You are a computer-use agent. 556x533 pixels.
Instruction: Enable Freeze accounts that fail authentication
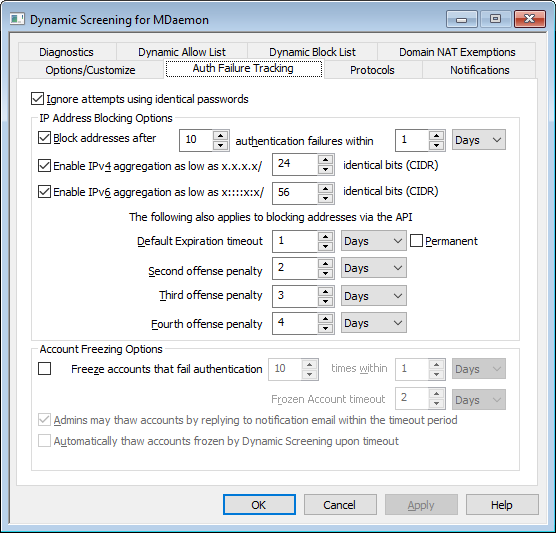tap(44, 368)
